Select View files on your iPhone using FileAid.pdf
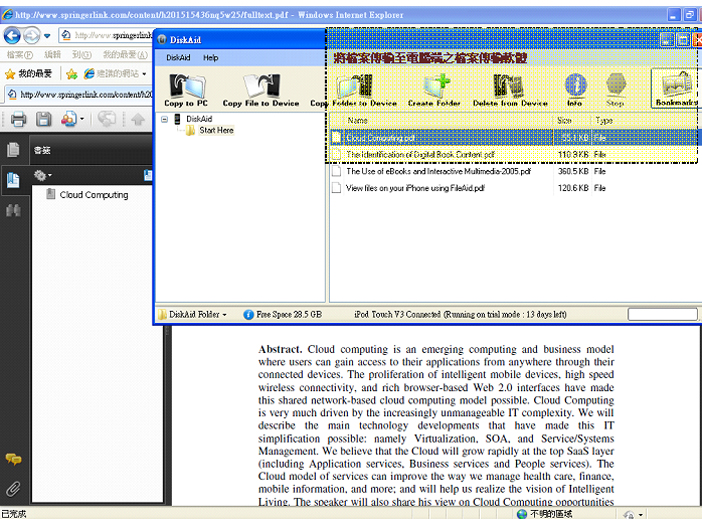 pyautogui.click(x=515, y=188)
